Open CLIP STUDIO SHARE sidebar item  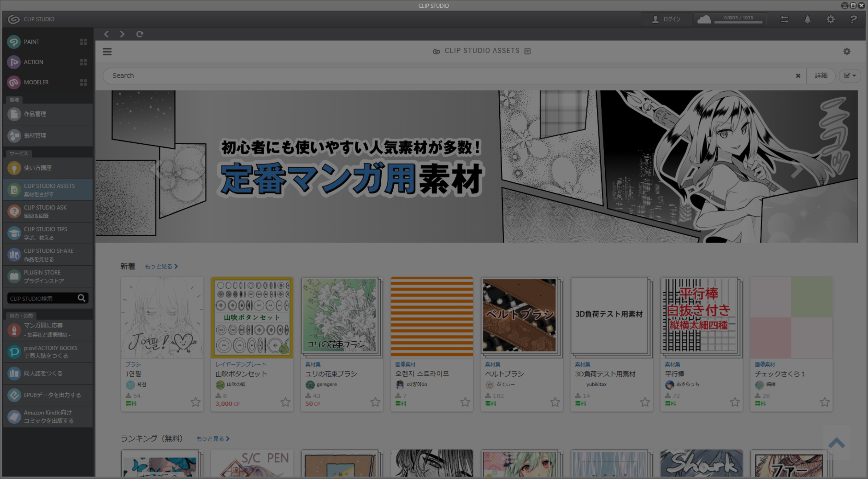point(48,255)
